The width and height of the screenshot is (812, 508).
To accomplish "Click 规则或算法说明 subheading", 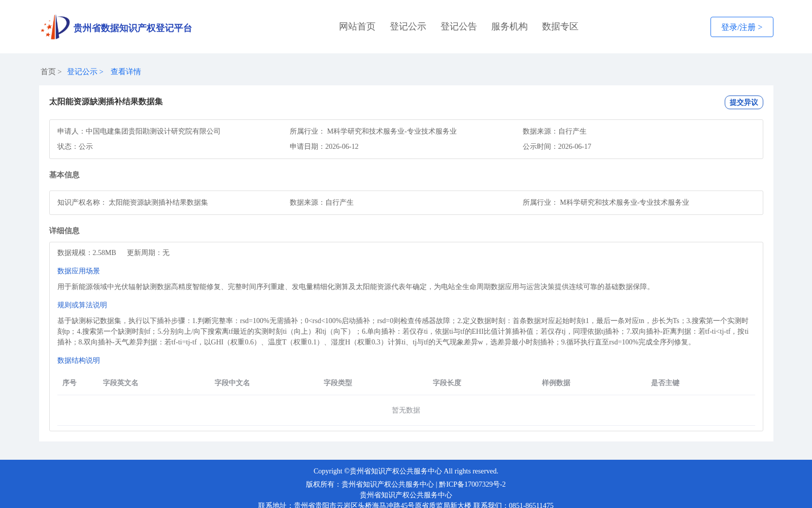I will pos(82,305).
